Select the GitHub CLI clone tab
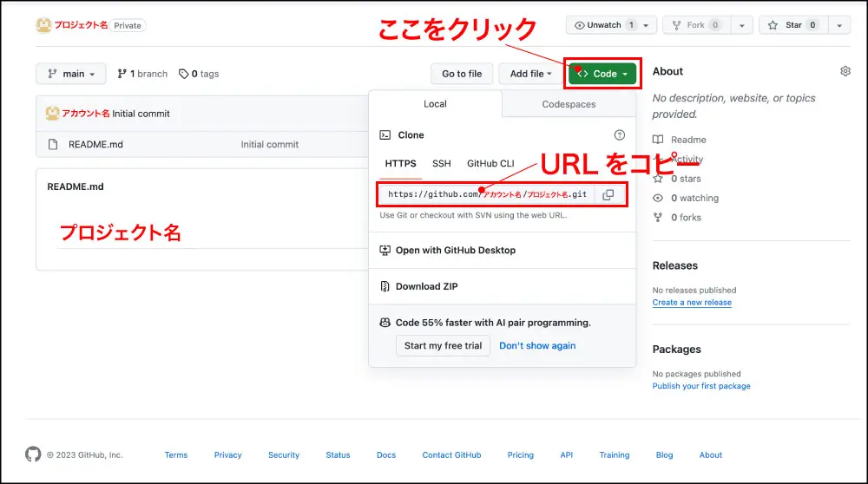Viewport: 868px width, 484px height. point(490,163)
